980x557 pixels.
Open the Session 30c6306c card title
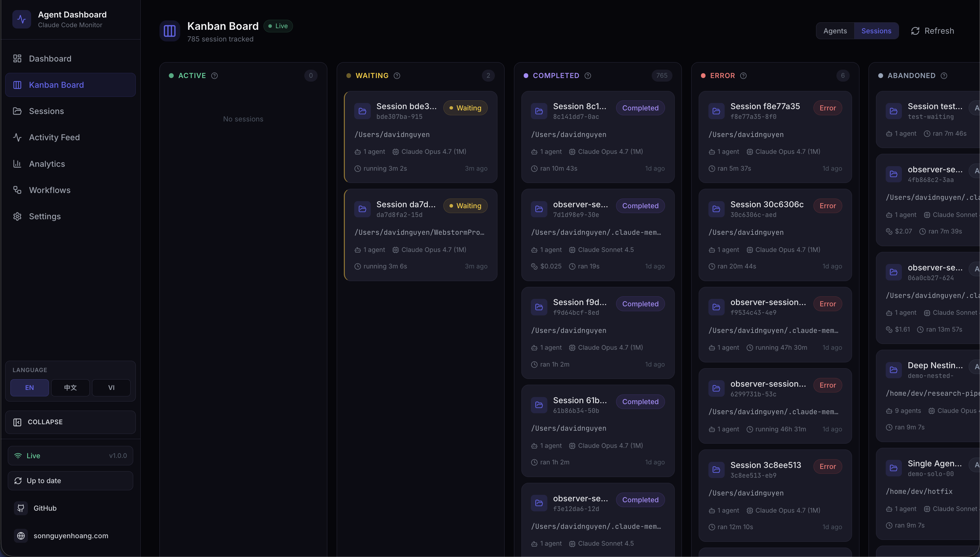click(767, 204)
